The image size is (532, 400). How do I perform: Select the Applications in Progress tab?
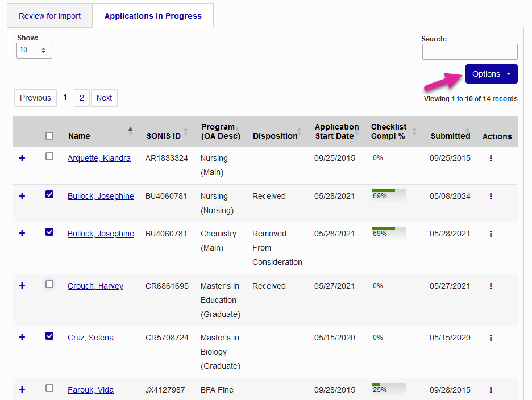point(152,16)
